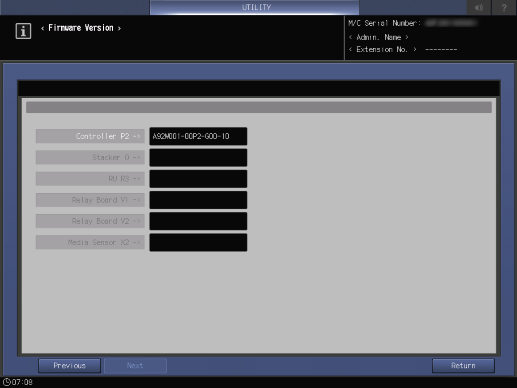Select the RU R3 label

pyautogui.click(x=90, y=179)
